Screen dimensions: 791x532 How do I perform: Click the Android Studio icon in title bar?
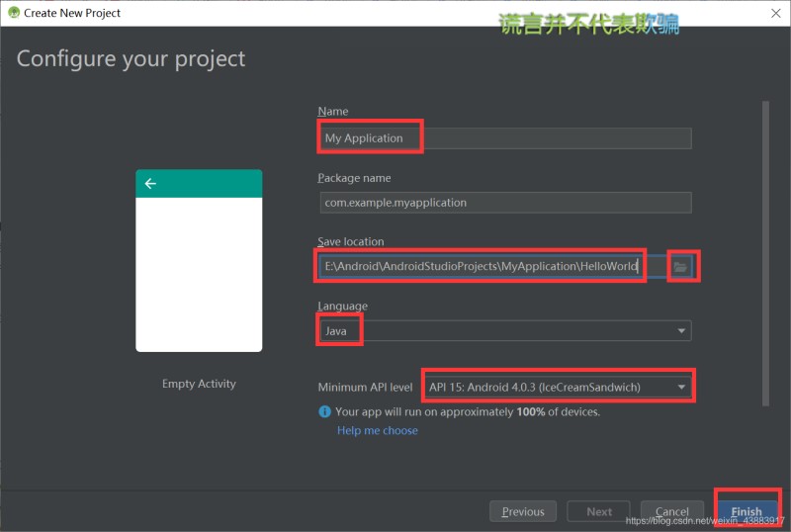coord(14,13)
